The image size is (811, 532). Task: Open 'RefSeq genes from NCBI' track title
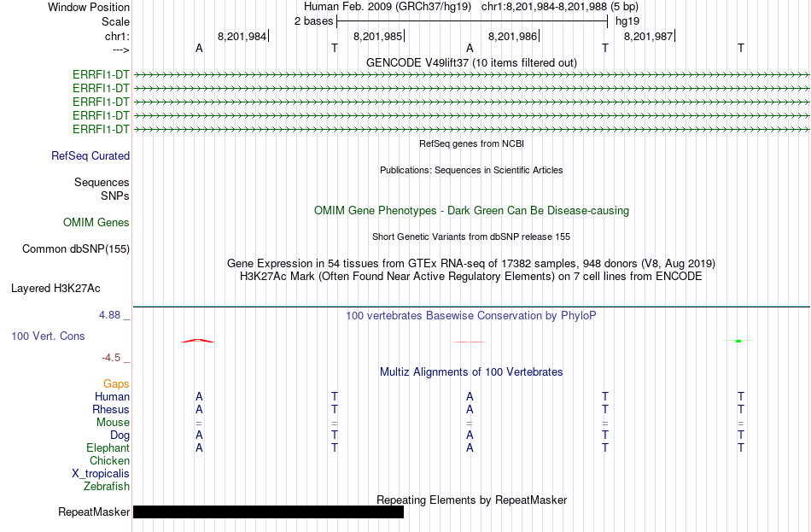coord(471,143)
